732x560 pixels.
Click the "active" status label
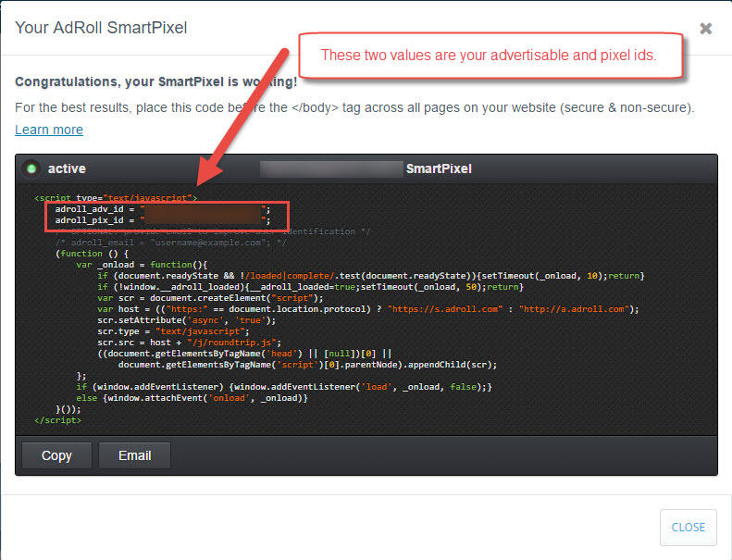coord(67,168)
